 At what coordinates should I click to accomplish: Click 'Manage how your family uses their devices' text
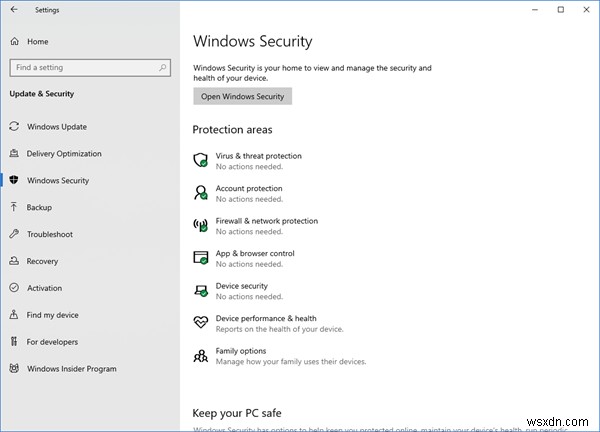pos(291,362)
